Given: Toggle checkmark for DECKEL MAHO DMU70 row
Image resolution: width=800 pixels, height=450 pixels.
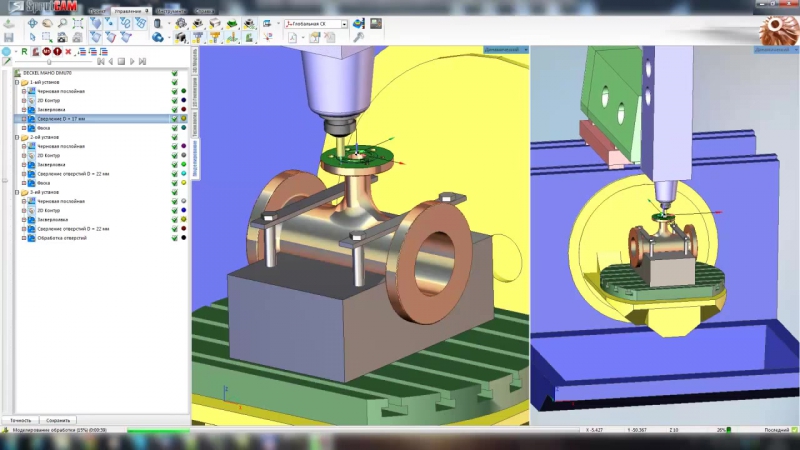Looking at the screenshot, I should click(x=174, y=73).
